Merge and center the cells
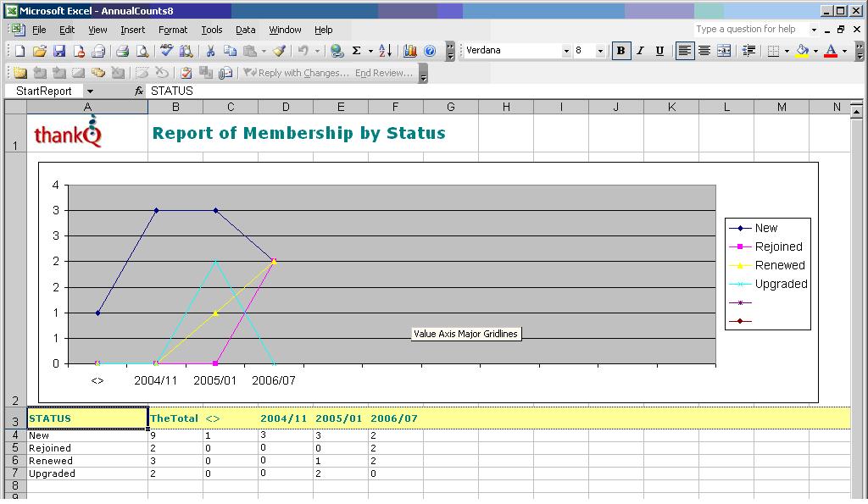The height and width of the screenshot is (504, 868). [x=724, y=51]
